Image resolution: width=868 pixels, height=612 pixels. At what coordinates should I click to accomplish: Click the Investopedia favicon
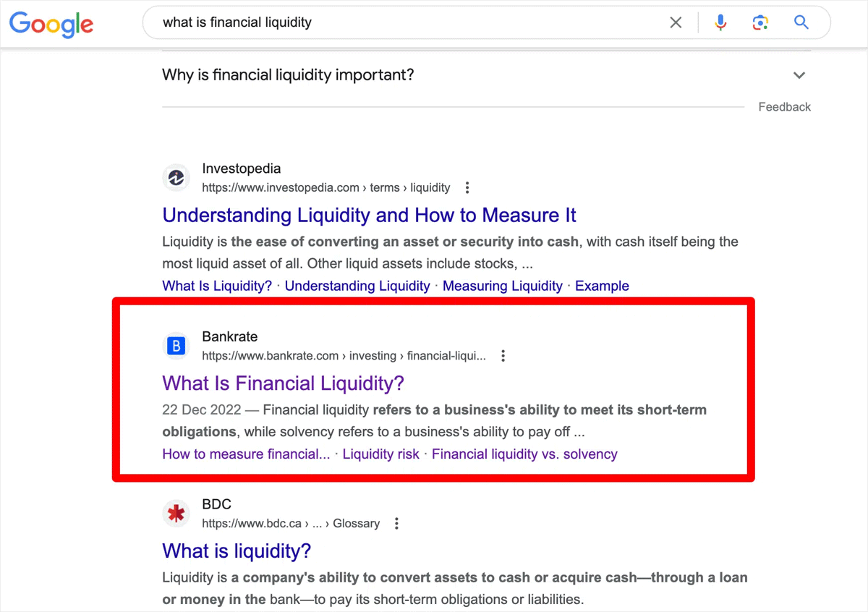pos(176,177)
